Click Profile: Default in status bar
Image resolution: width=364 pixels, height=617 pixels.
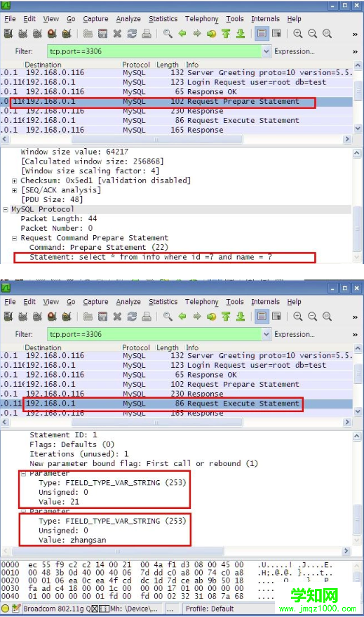(210, 609)
